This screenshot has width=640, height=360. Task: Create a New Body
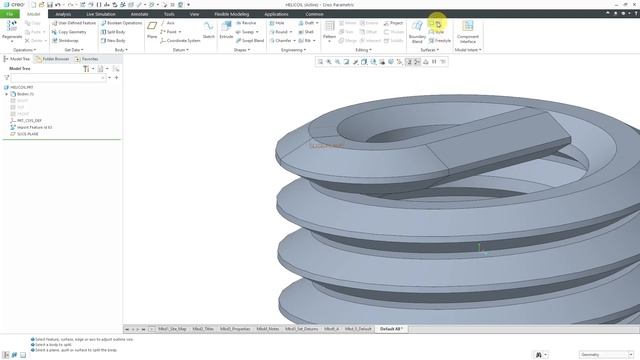[113, 40]
